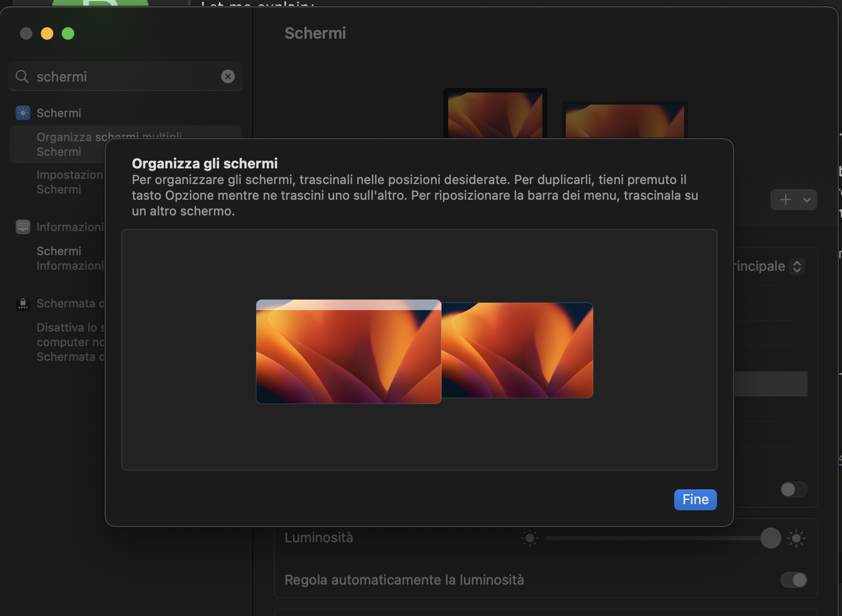Click the Organizza gli schermi heading
This screenshot has width=842, height=616.
[x=204, y=163]
